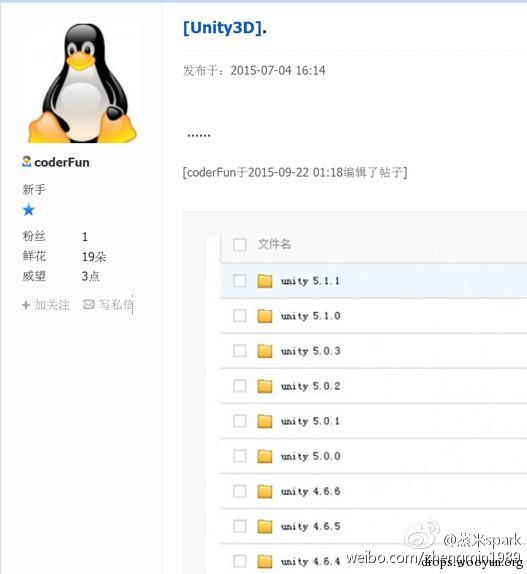Open the coderFun profile name link
Viewport: 527px width, 574px height.
point(62,162)
